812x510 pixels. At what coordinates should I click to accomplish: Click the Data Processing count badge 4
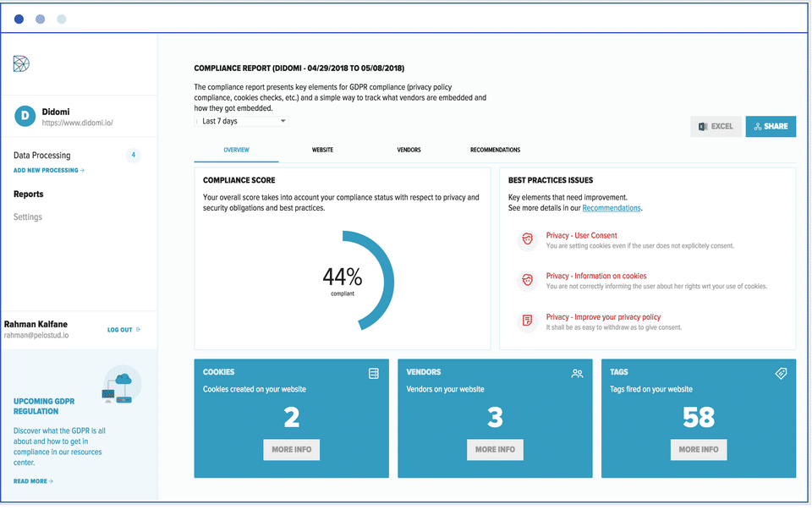point(133,155)
